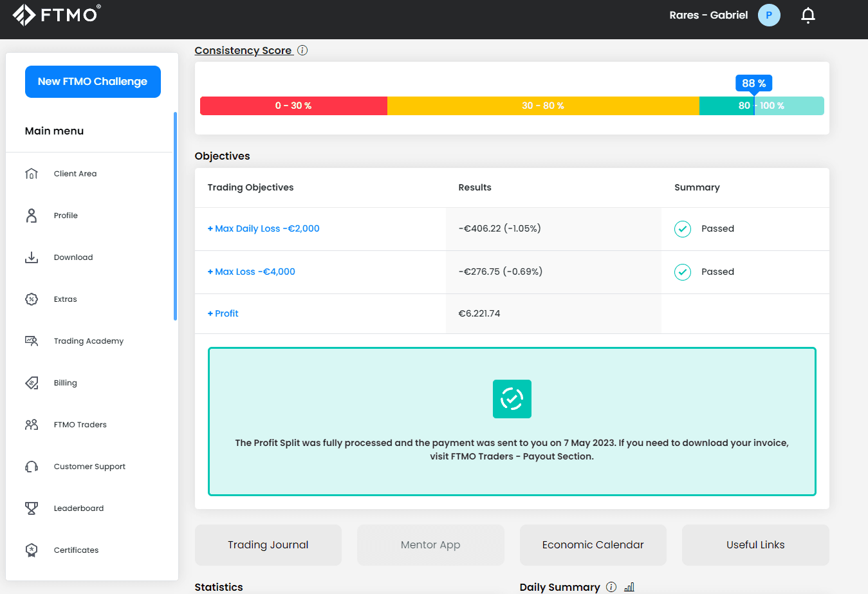
Task: Go to Profile in main menu
Action: pyautogui.click(x=66, y=216)
